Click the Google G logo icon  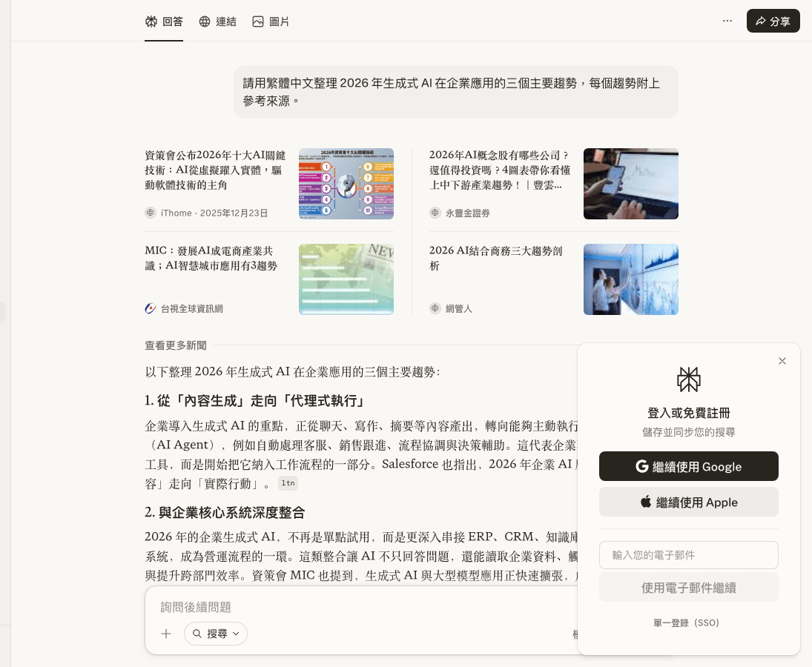click(642, 466)
